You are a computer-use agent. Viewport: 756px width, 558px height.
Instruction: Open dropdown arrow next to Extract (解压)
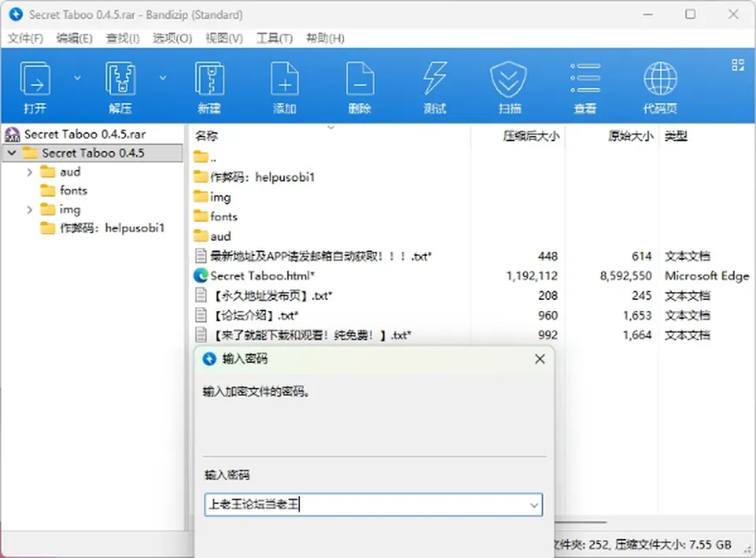pyautogui.click(x=163, y=78)
